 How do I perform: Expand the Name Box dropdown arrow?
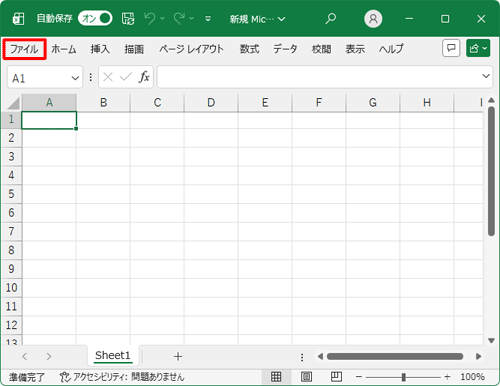coord(75,78)
